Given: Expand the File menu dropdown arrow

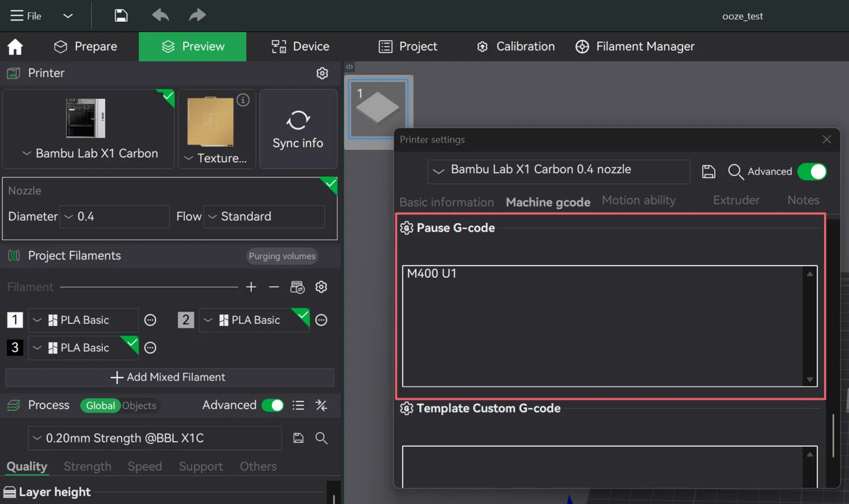Looking at the screenshot, I should [68, 16].
